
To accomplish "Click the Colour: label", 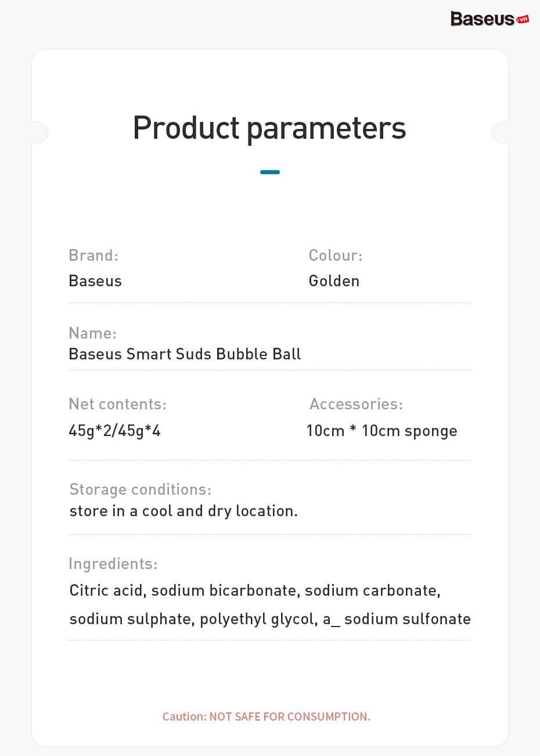I will 336,255.
